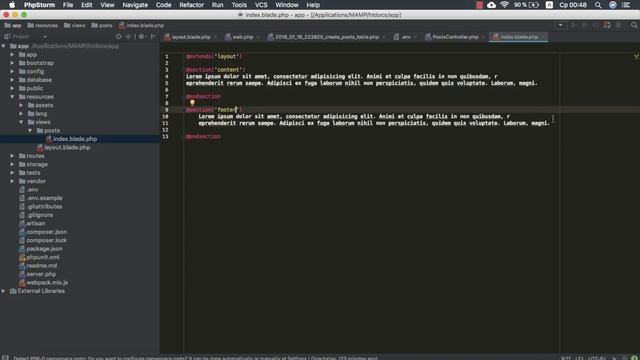Open the Help menu
This screenshot has width=640, height=360.
point(313,5)
